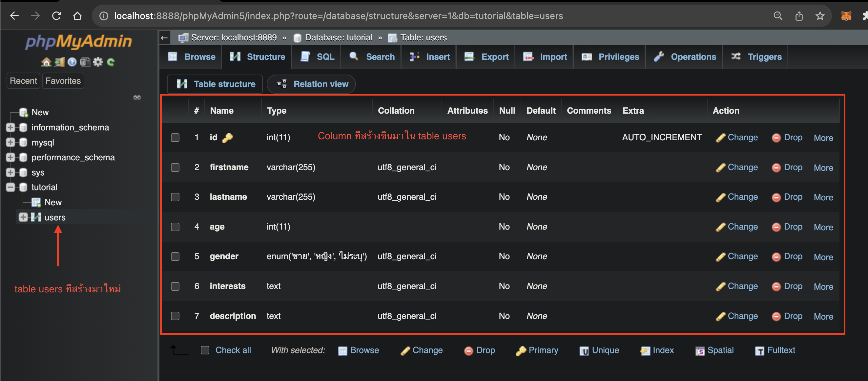Click Drop link for lastname column

click(787, 197)
